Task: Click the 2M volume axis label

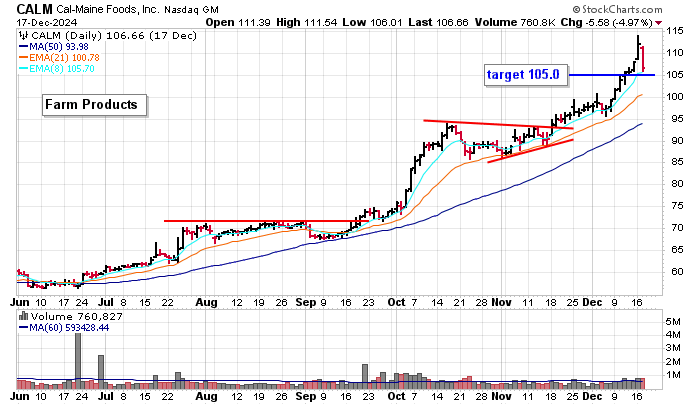Action: coord(673,361)
